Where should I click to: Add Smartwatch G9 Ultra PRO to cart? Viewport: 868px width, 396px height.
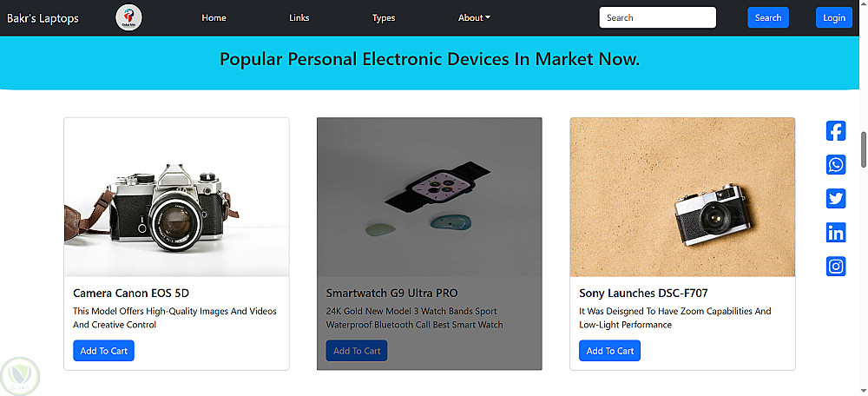coord(356,351)
